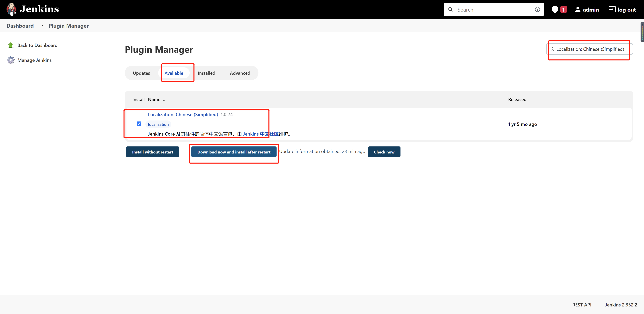Click the Check now button
Screen dimensions: 644x314
point(384,152)
